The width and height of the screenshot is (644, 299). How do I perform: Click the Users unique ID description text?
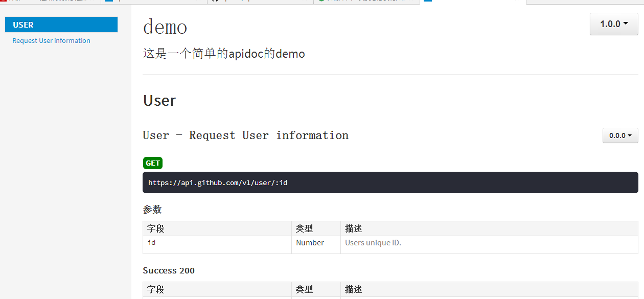373,242
